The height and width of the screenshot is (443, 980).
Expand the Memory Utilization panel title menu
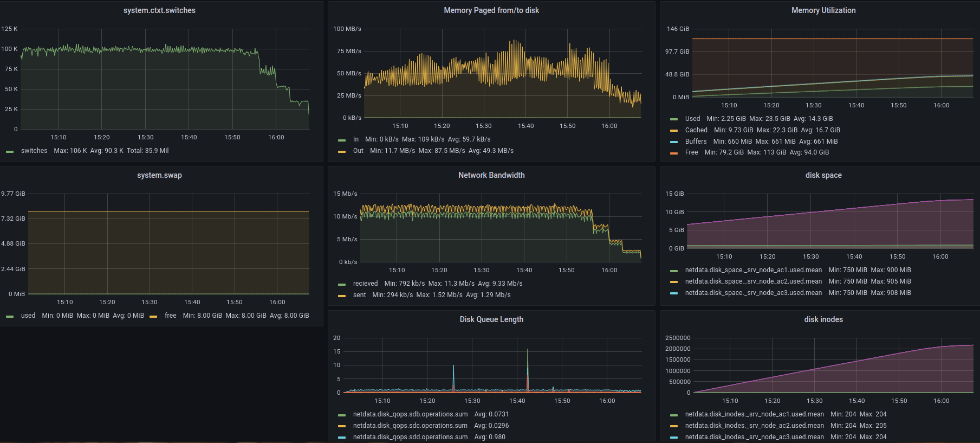tap(823, 10)
